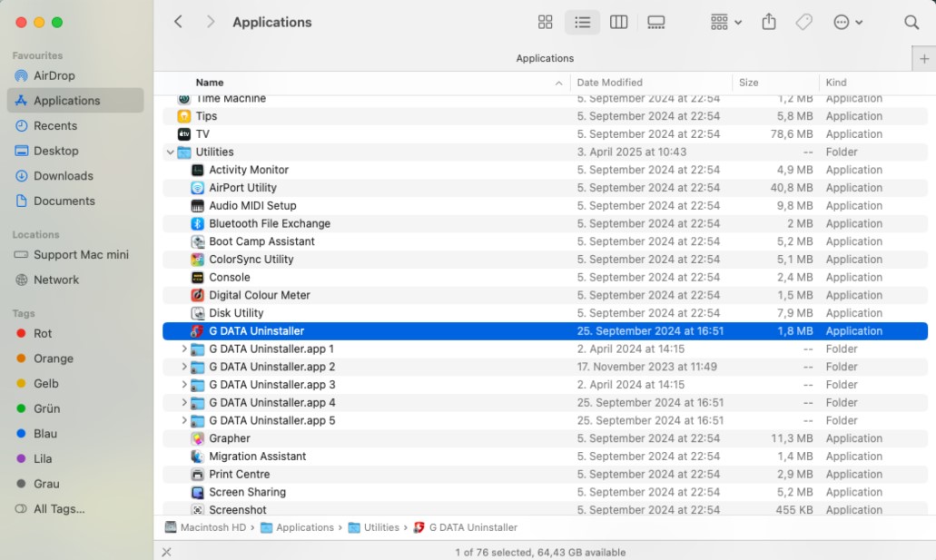936x560 pixels.
Task: Click the Screen Sharing icon
Action: [x=197, y=493]
